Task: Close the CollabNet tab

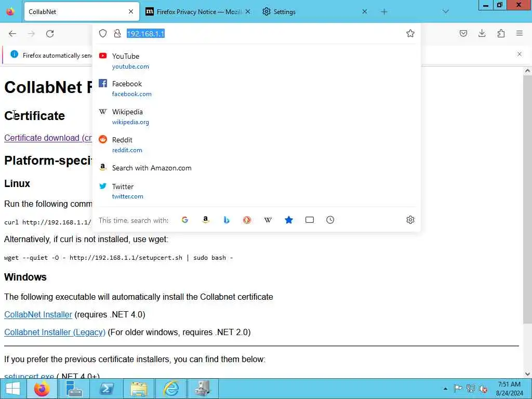Action: click(x=131, y=11)
